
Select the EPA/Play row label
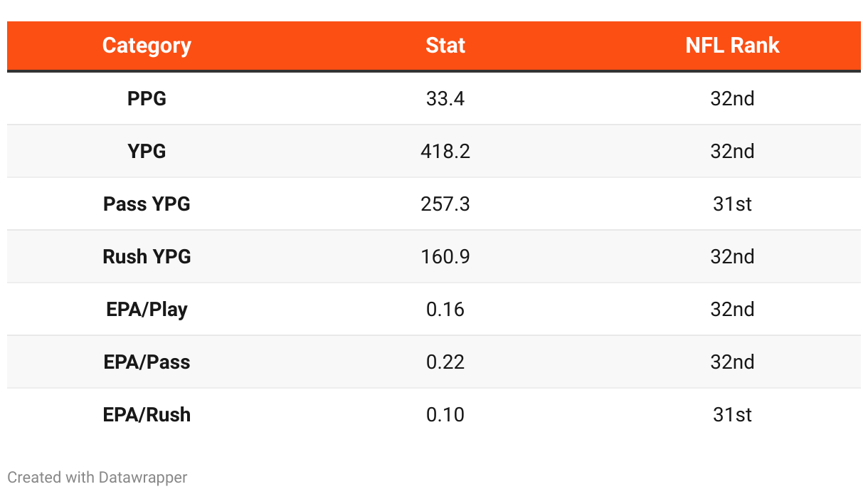tap(147, 309)
